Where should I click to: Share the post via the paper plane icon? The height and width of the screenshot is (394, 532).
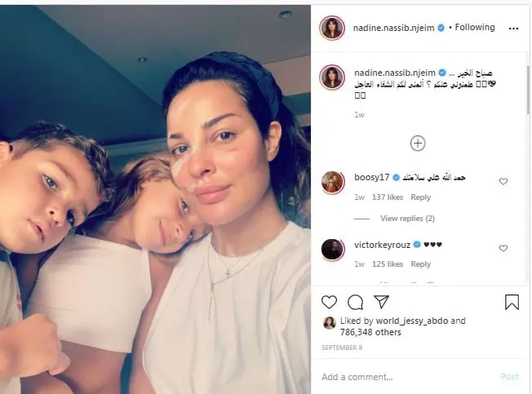click(381, 302)
